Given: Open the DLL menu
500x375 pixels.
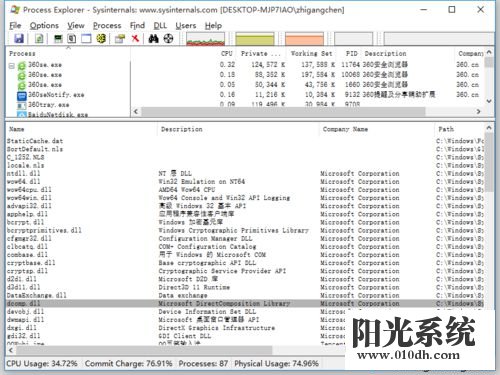Looking at the screenshot, I should pyautogui.click(x=160, y=26).
